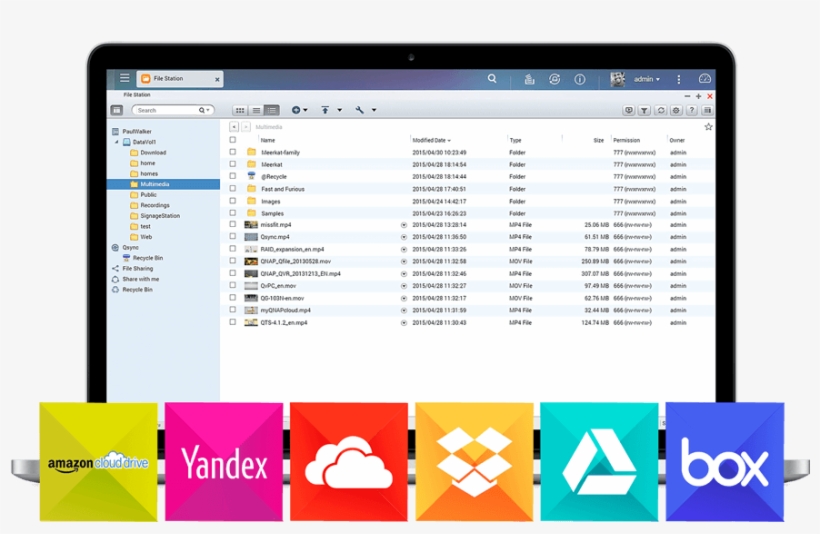Toggle the left panel view icon
Viewport: 820px width, 534px height.
117,110
